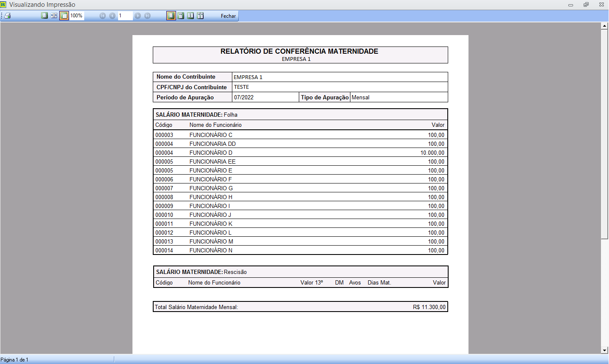Restore down the preview window
The height and width of the screenshot is (364, 609).
[586, 5]
